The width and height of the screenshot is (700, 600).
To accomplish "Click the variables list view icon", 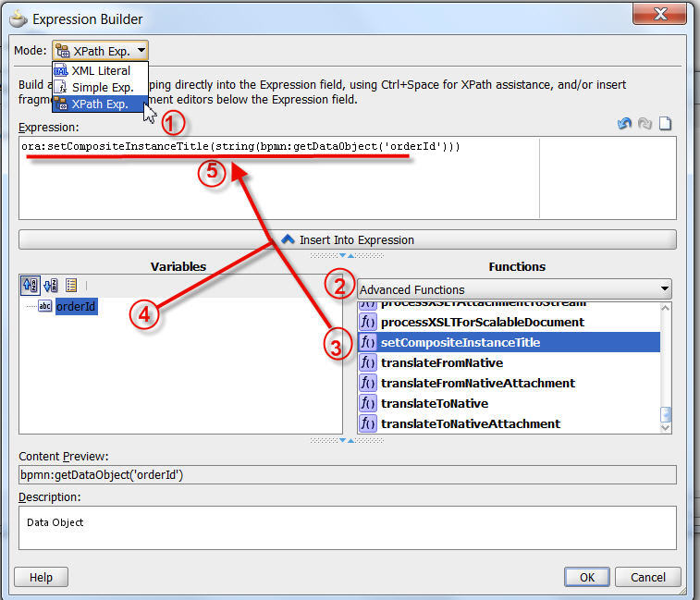I will tap(71, 285).
